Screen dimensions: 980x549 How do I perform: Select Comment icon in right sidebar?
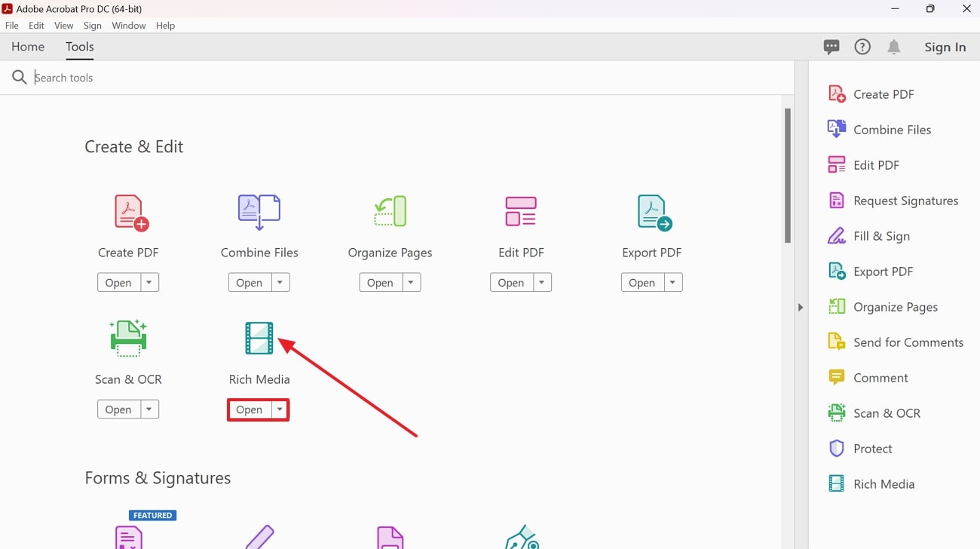tap(837, 378)
